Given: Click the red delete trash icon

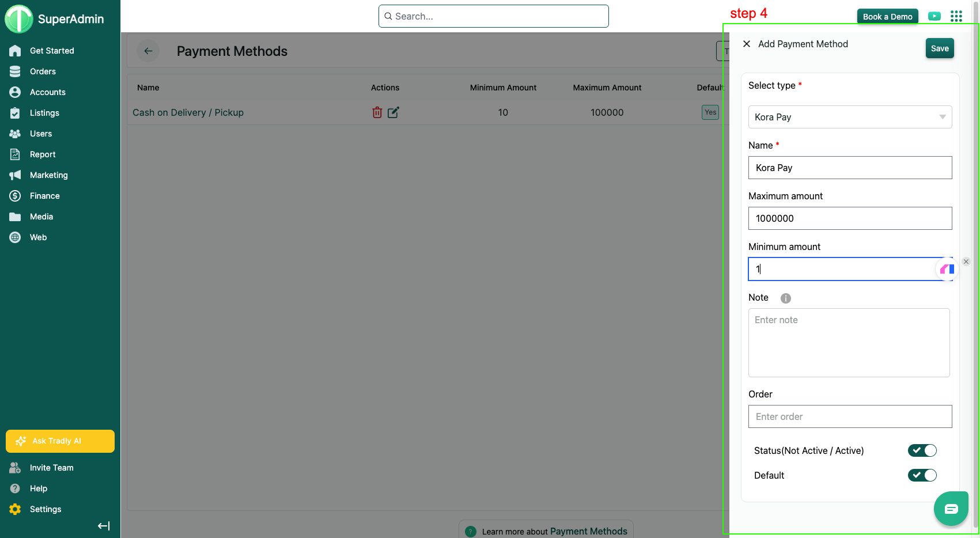Looking at the screenshot, I should click(x=377, y=112).
